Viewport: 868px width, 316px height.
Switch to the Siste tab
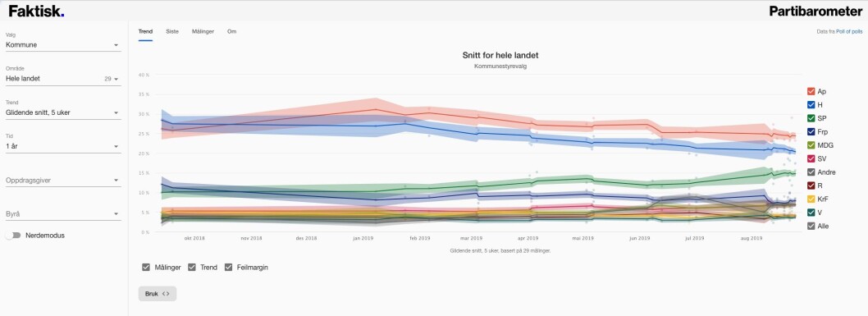[172, 31]
